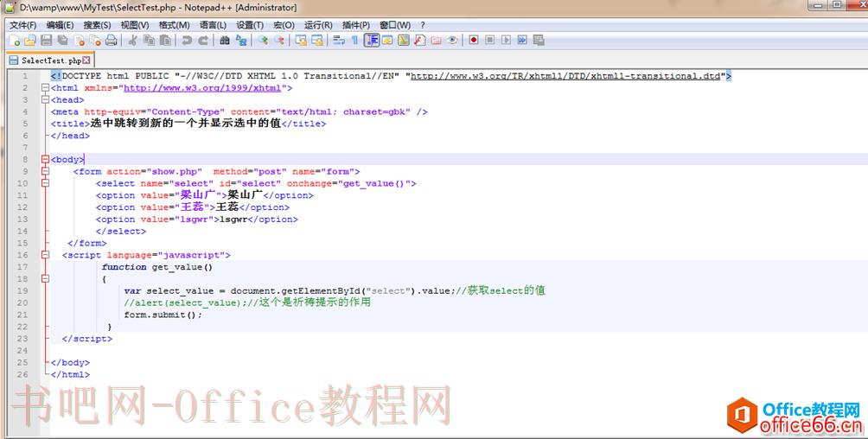Screen dimensions: 868x439
Task: Toggle the indent guide display
Action: click(x=372, y=40)
